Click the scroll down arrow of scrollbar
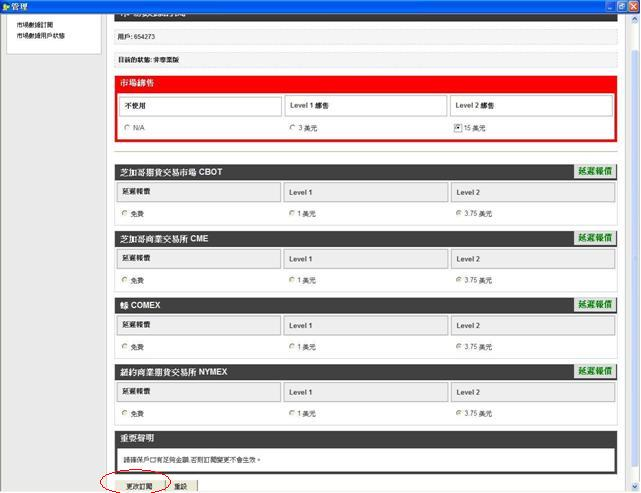The image size is (641, 493). (x=635, y=486)
